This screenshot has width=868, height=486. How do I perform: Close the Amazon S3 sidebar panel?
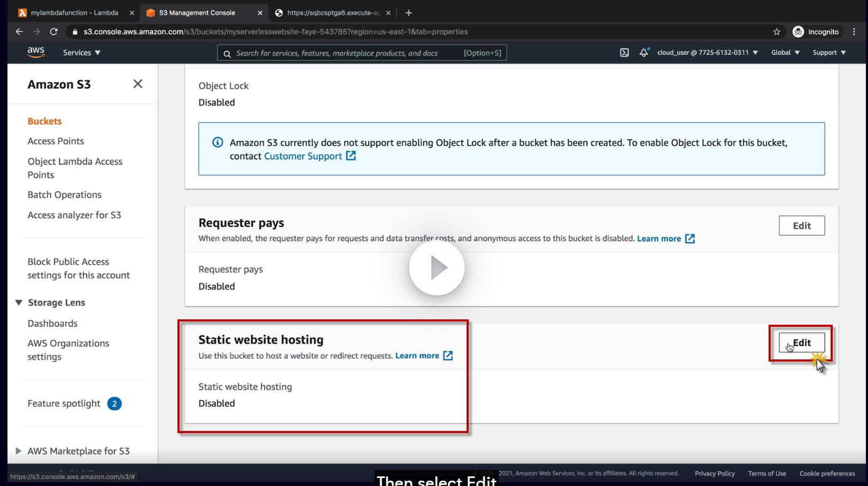click(138, 84)
